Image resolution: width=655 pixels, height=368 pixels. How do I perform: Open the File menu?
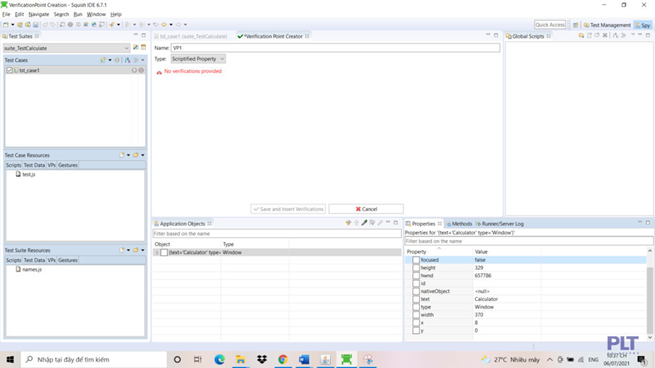6,14
